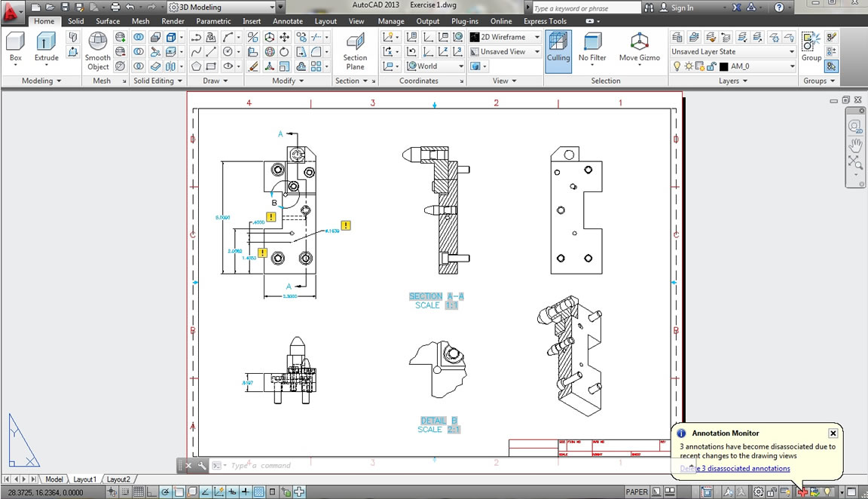
Task: Click the Save icon in quick access toolbar
Action: tap(65, 8)
